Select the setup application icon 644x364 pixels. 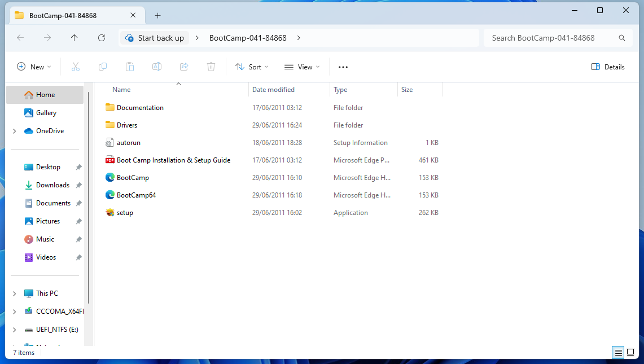(109, 212)
